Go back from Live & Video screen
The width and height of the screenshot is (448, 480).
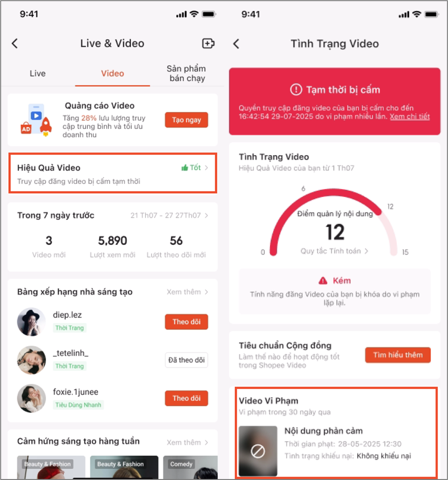(15, 44)
